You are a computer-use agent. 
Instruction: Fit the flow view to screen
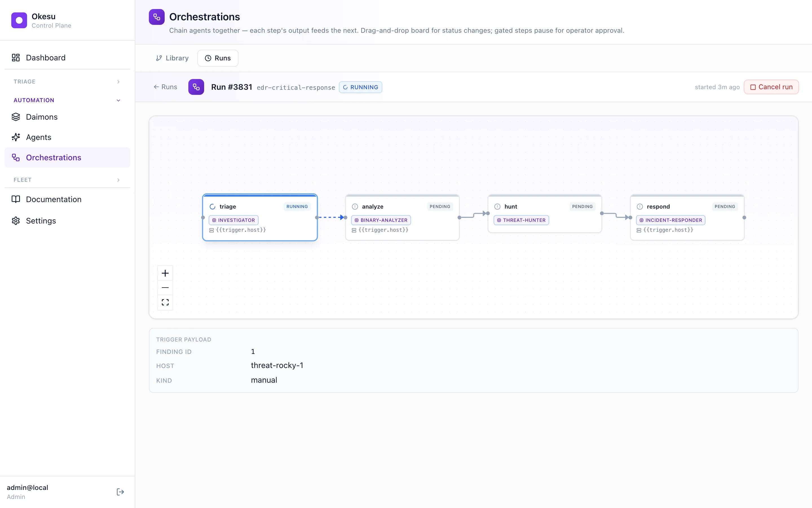(x=165, y=302)
